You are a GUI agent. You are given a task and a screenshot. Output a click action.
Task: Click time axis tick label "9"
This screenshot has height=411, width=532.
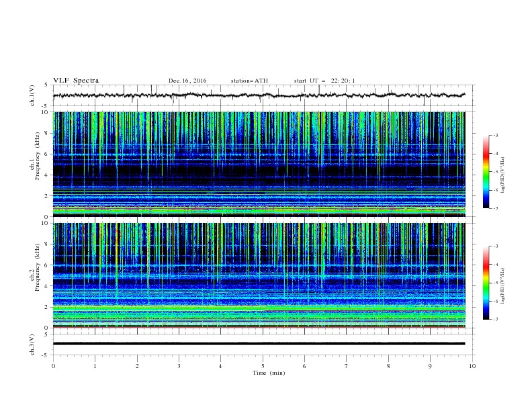[430, 366]
